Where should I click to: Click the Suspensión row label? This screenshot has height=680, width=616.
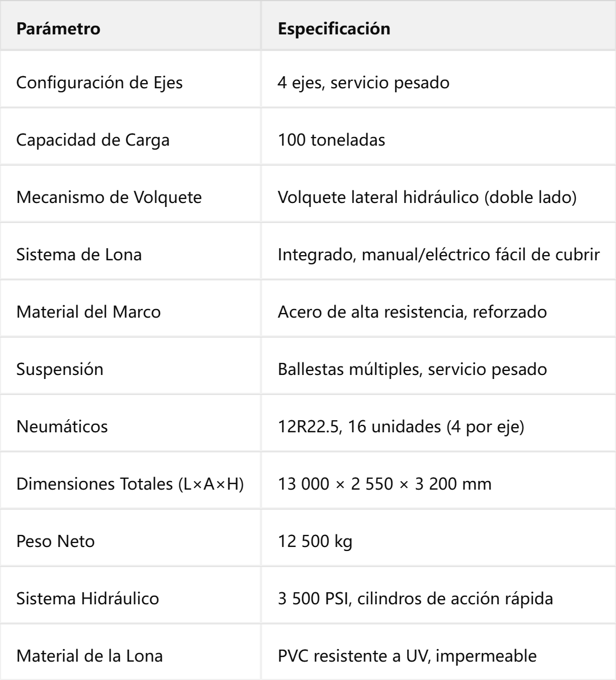(x=60, y=369)
